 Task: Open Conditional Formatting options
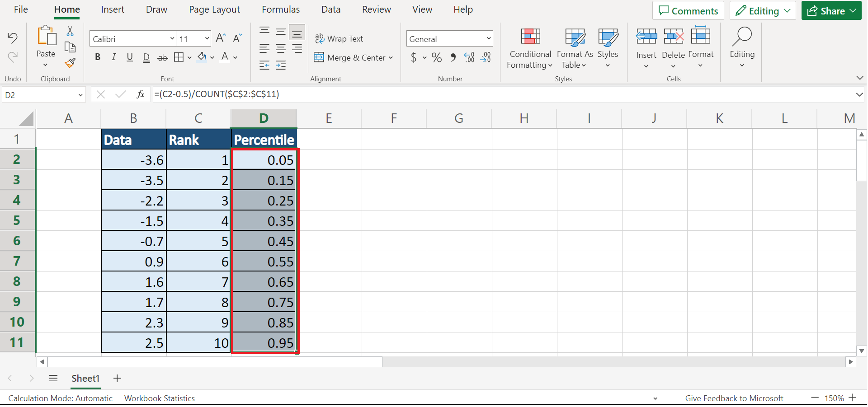click(529, 49)
